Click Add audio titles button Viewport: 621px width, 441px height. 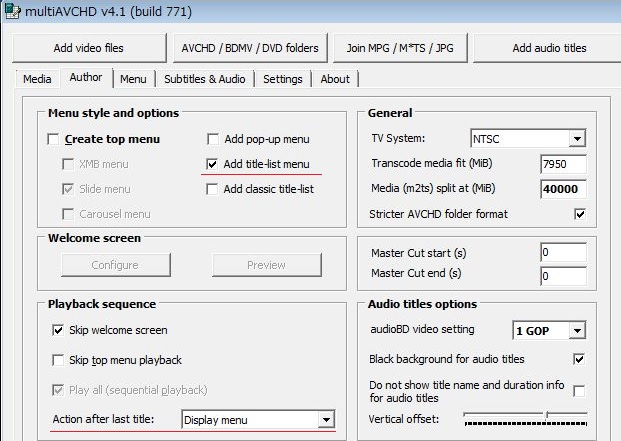549,48
